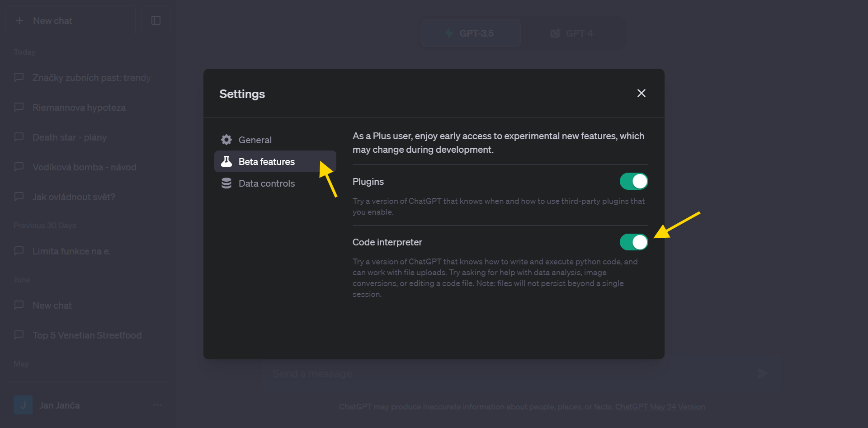Click the send message arrow icon

click(x=763, y=373)
